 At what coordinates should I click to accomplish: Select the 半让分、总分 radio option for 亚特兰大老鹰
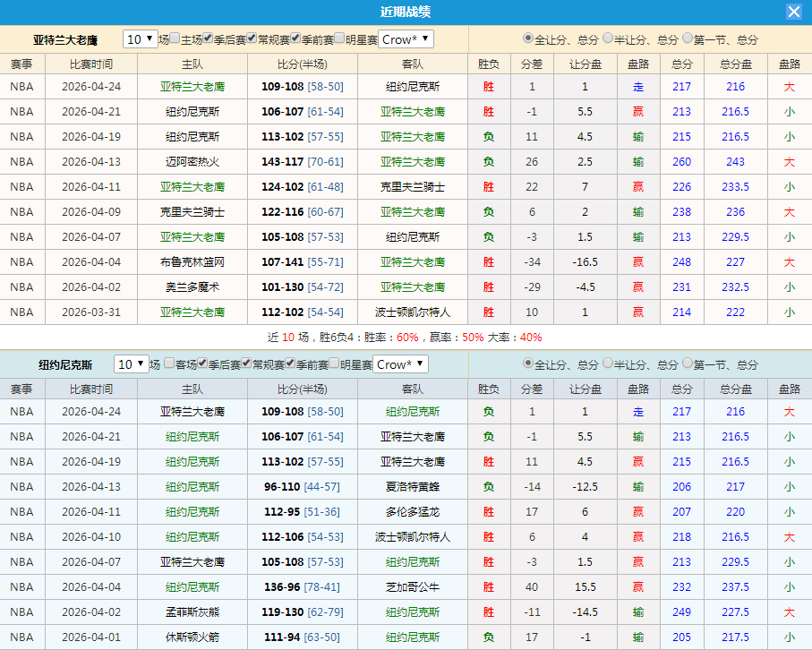coord(606,39)
